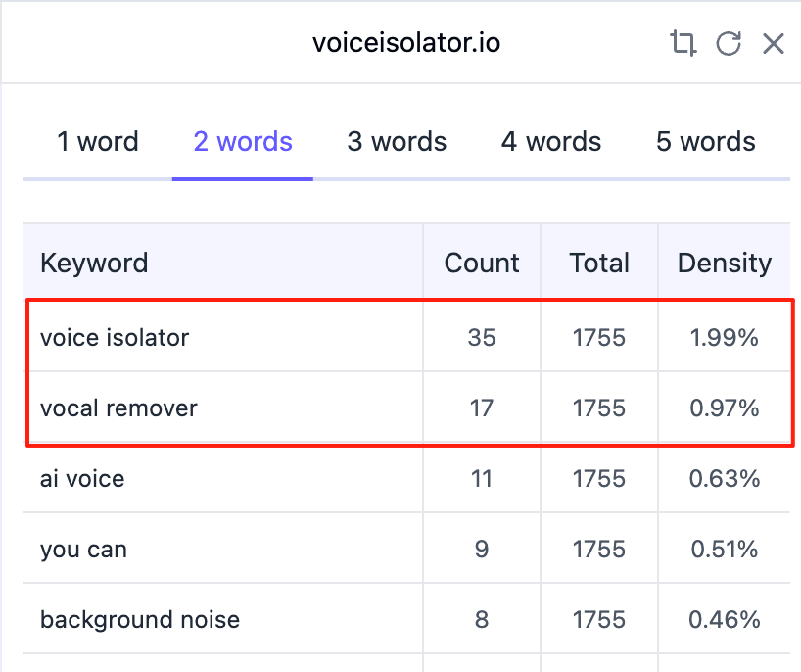Viewport: 801px width, 672px height.
Task: Click the 1.99% density value
Action: (x=725, y=338)
